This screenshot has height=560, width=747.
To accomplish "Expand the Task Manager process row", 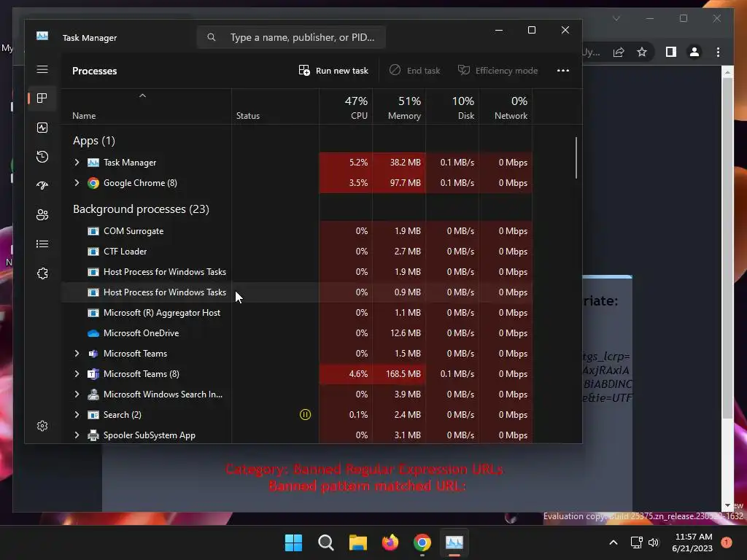I will pos(77,163).
